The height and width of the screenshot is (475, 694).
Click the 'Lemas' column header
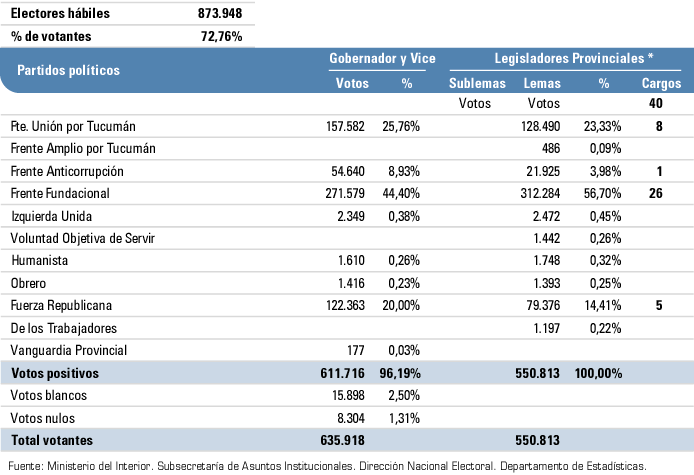point(542,83)
